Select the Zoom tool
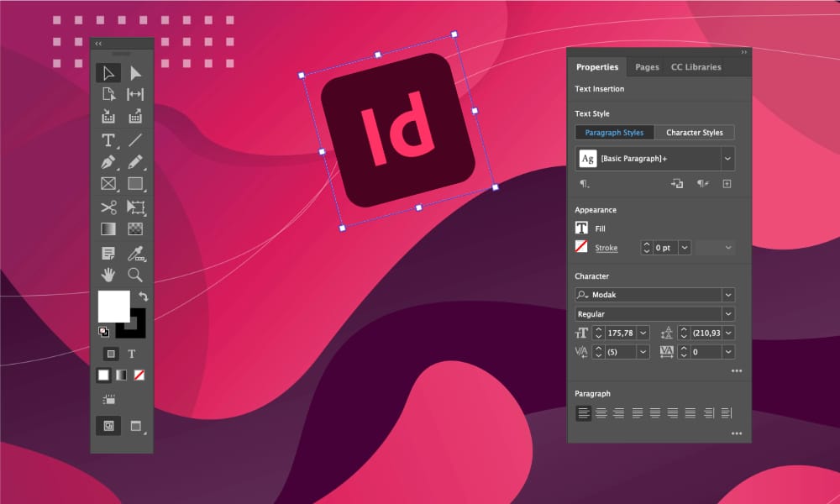840x504 pixels. 135,275
